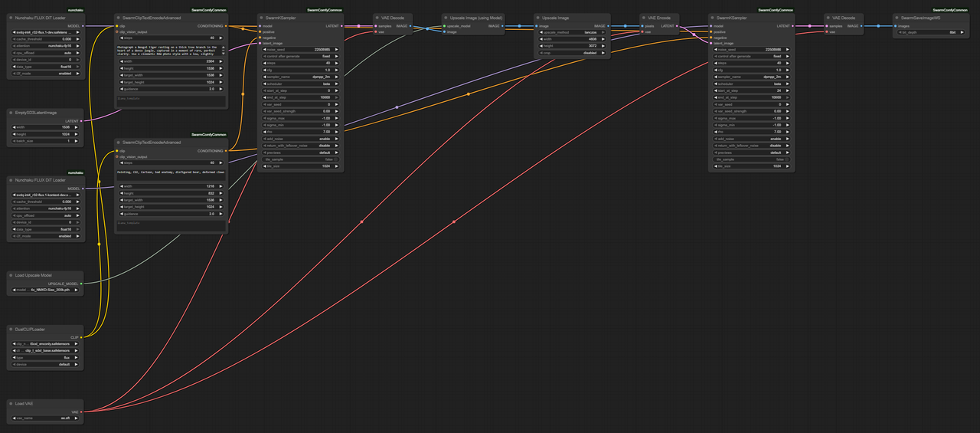Open flux.1-kontext-dev model file dropdown
Image resolution: width=980 pixels, height=433 pixels.
coord(44,195)
